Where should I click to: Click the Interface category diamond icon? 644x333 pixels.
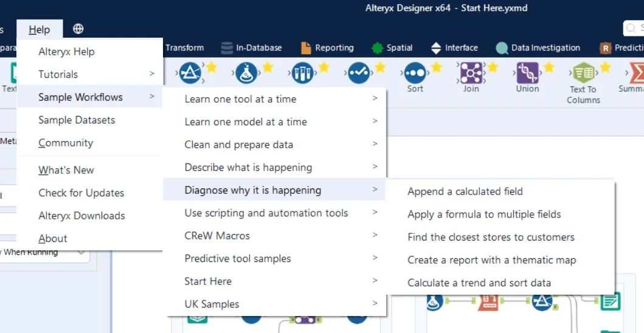coord(436,48)
